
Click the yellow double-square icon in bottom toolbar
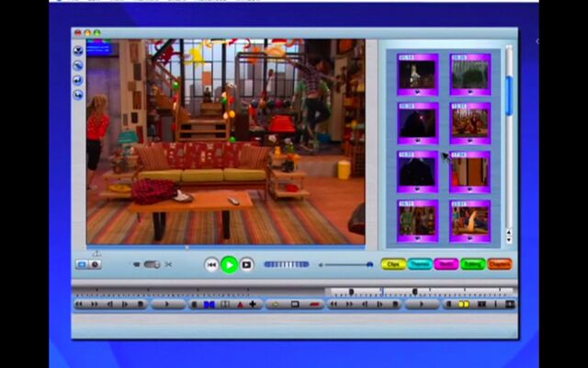464,305
